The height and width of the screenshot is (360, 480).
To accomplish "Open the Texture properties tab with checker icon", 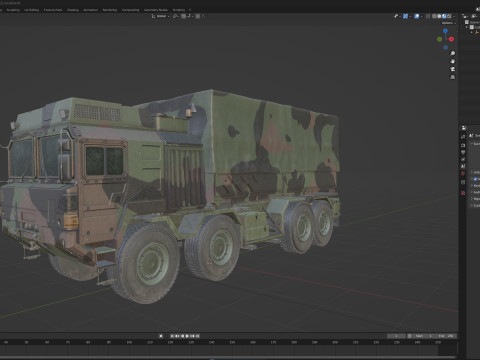I will (463, 193).
